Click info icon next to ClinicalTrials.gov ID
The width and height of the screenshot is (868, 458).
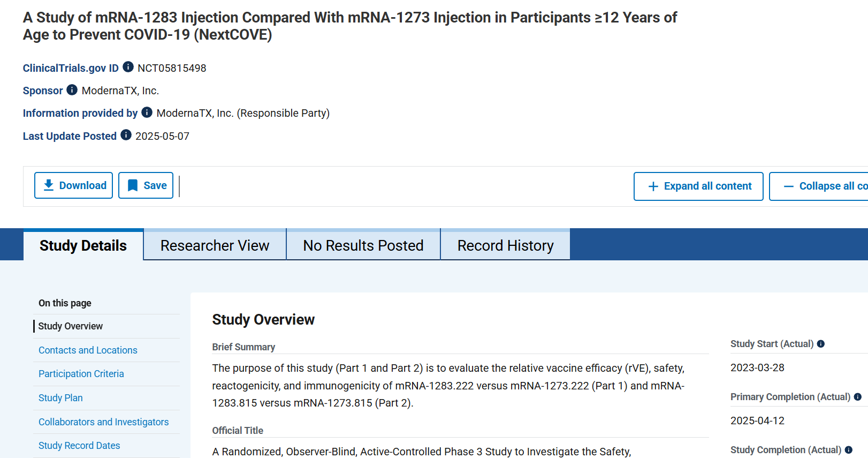pos(128,67)
